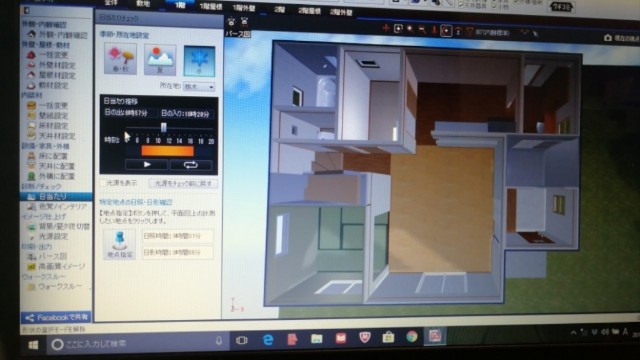Screen dimensions: 640x360
Task: Select the winter snowflake season icon
Action: [199, 61]
